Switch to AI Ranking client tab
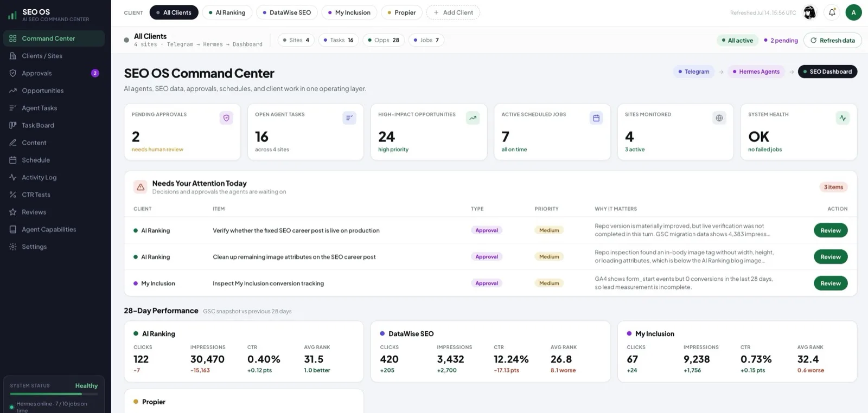 227,12
